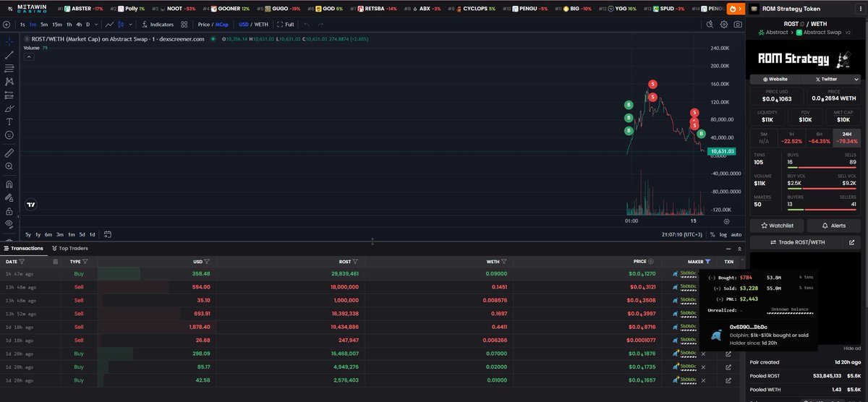Select the 4h timeframe
Viewport: 868px width, 402px height.
pyautogui.click(x=79, y=25)
